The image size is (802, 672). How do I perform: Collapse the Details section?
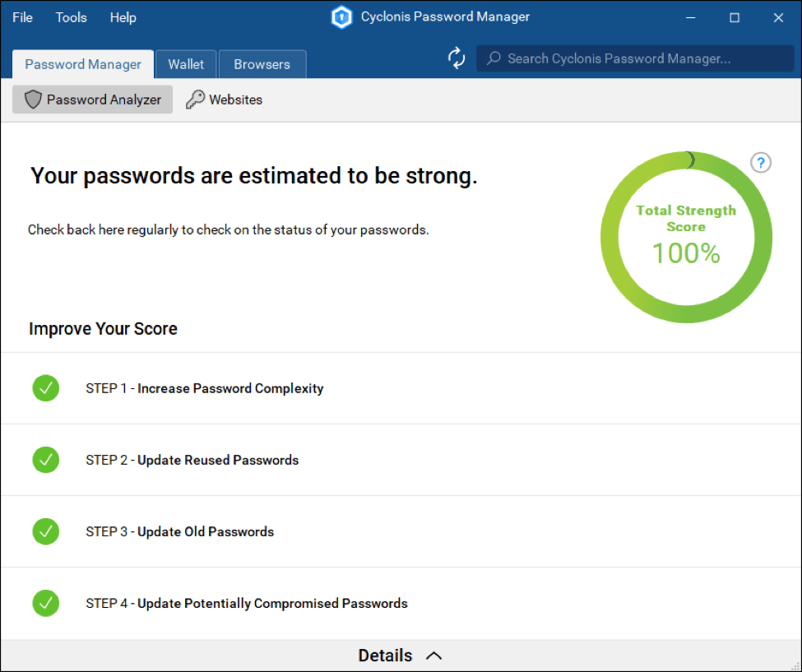click(x=434, y=655)
